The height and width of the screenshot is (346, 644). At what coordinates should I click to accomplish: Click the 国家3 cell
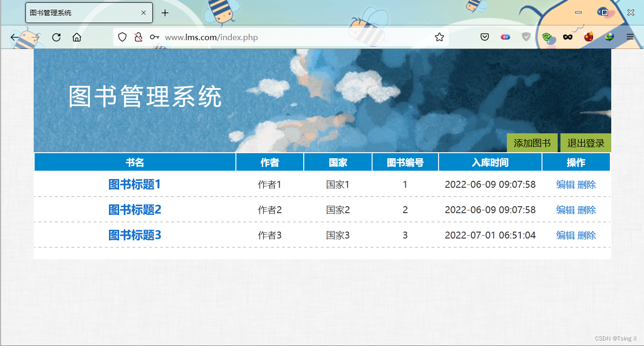[x=338, y=235]
